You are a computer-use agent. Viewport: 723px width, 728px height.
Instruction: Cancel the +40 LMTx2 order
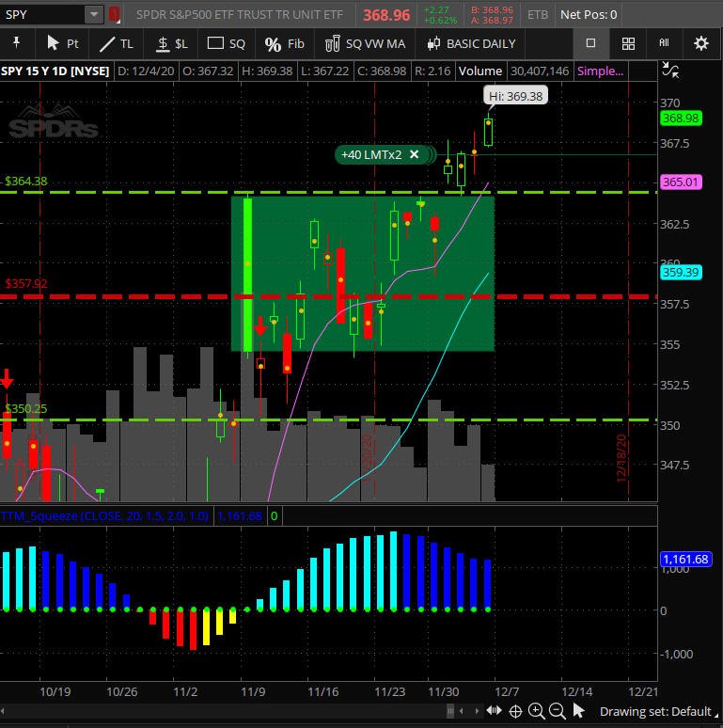tap(414, 154)
